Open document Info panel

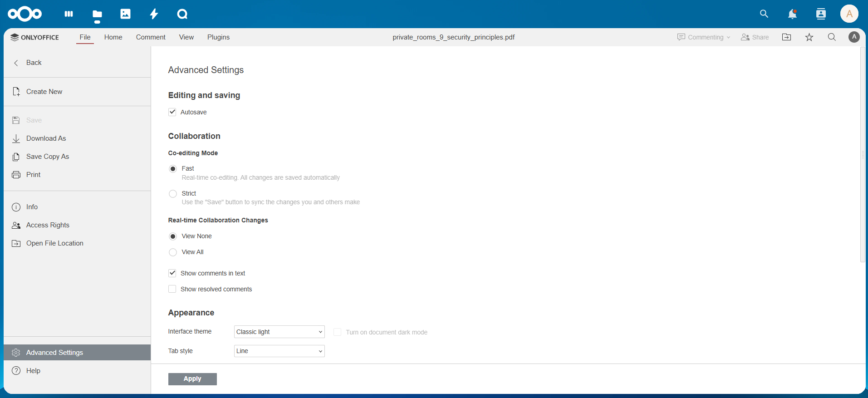[x=77, y=207]
